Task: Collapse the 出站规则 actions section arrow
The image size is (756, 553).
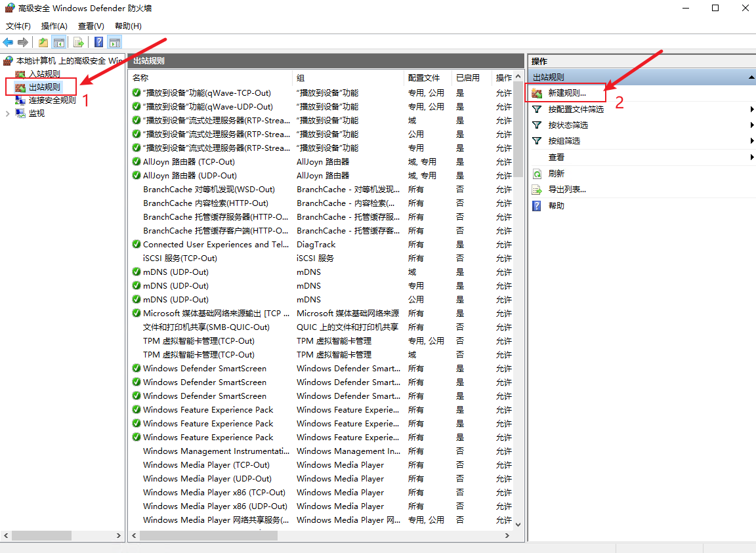Action: pyautogui.click(x=751, y=77)
